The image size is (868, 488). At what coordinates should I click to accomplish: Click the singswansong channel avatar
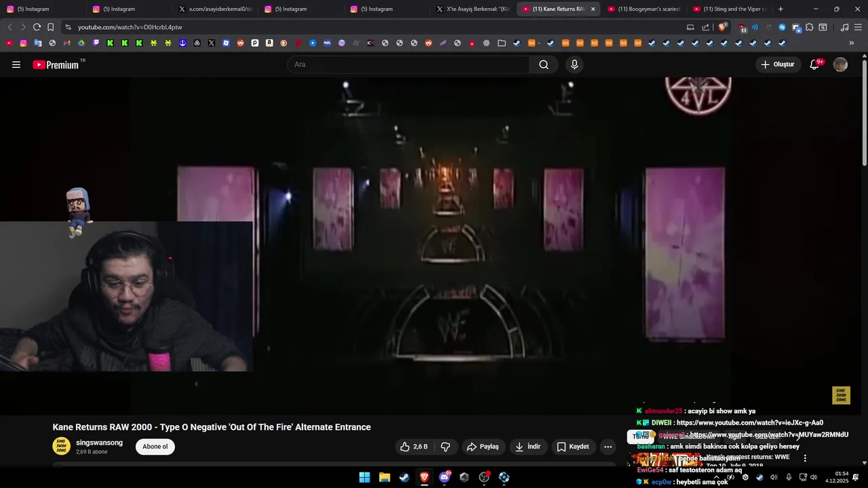click(x=61, y=446)
